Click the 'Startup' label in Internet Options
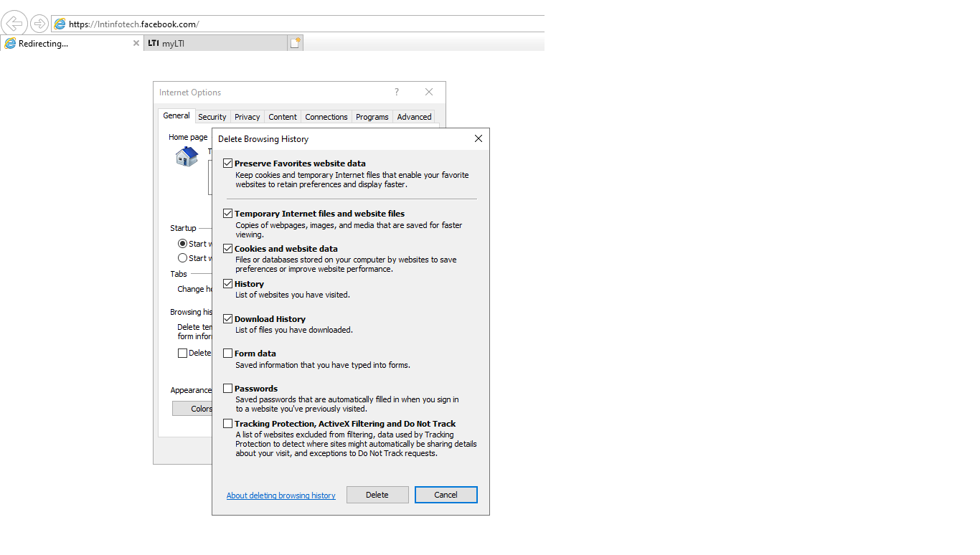 pos(183,228)
